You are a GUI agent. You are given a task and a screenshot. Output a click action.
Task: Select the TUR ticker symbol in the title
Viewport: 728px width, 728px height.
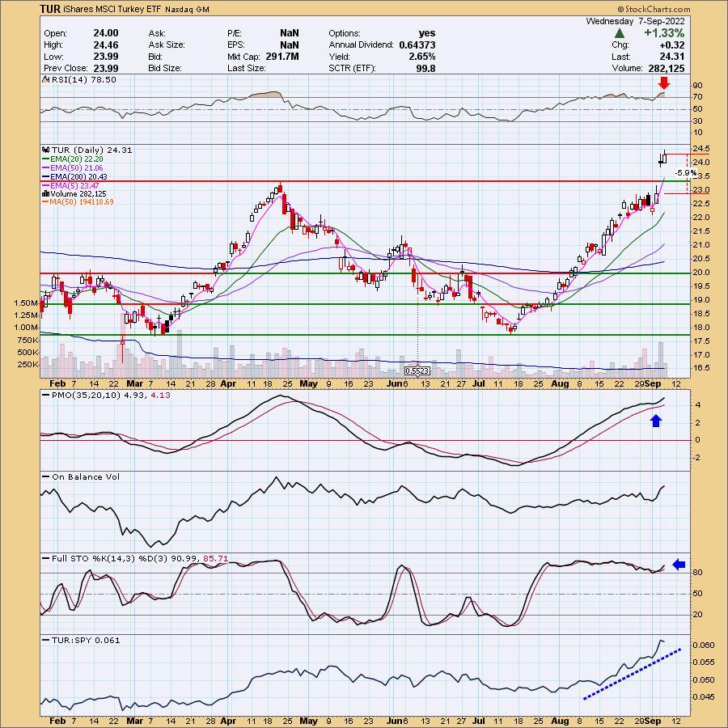click(49, 9)
